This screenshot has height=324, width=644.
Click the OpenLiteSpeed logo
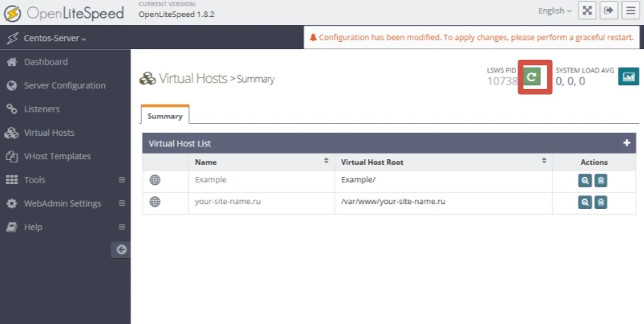(x=64, y=13)
